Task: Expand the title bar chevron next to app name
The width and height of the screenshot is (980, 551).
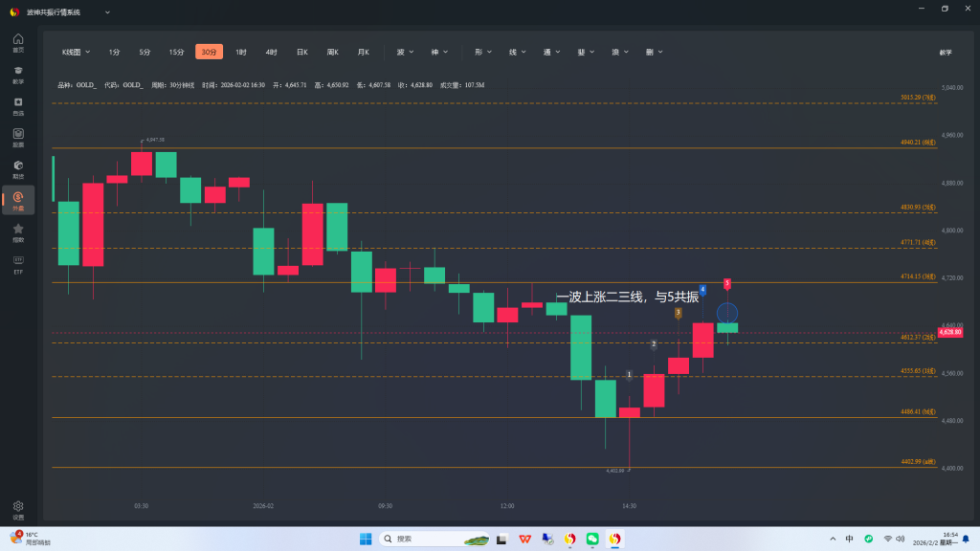Action: [x=106, y=11]
